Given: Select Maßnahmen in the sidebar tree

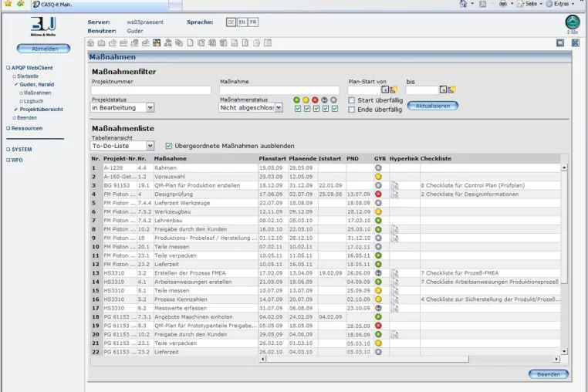Looking at the screenshot, I should click(38, 93).
